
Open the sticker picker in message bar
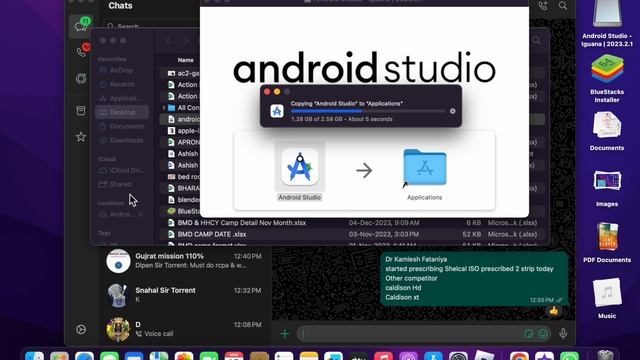pyautogui.click(x=529, y=334)
